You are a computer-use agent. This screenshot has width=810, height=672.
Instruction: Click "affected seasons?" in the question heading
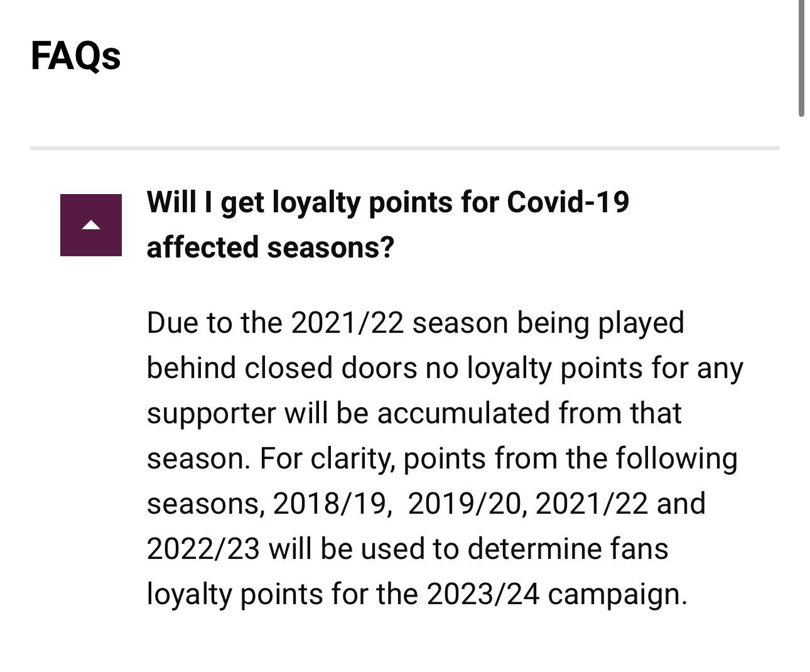271,247
